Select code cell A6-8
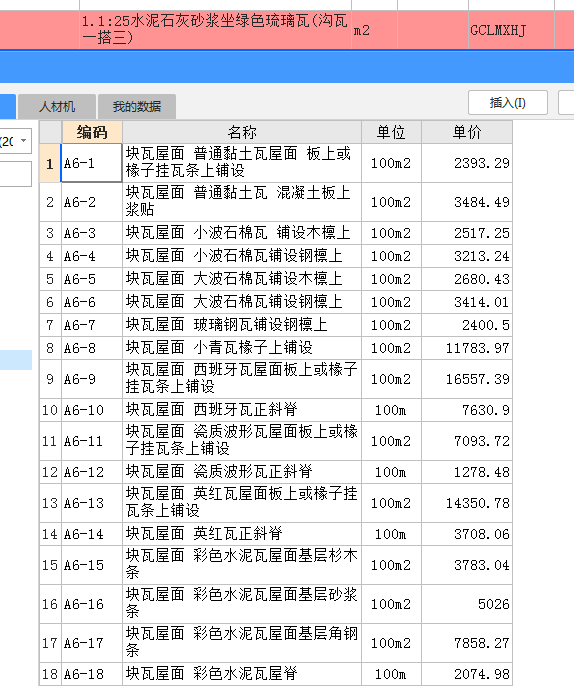This screenshot has height=686, width=574. [x=91, y=348]
